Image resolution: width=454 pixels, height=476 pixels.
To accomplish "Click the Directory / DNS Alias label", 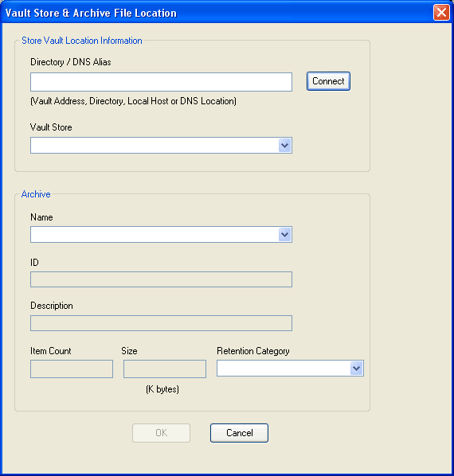I will (71, 62).
